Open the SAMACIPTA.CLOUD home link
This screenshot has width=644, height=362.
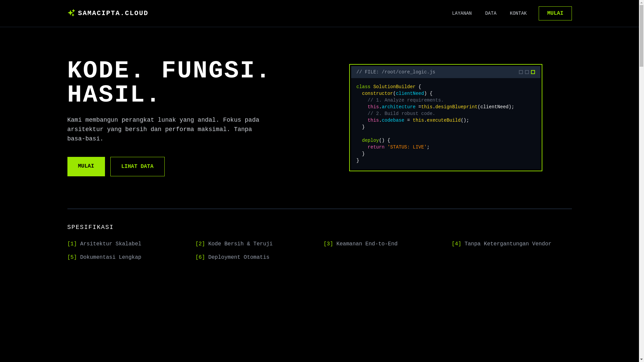[108, 13]
